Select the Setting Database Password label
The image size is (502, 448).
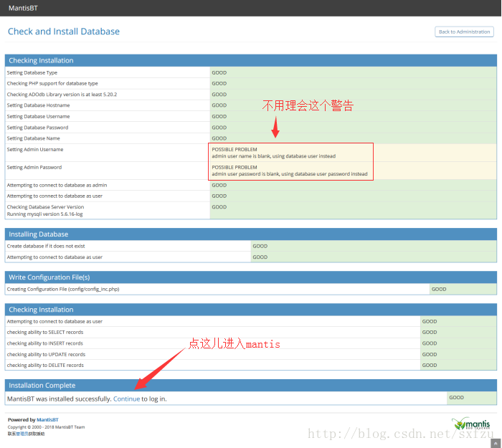(x=37, y=128)
